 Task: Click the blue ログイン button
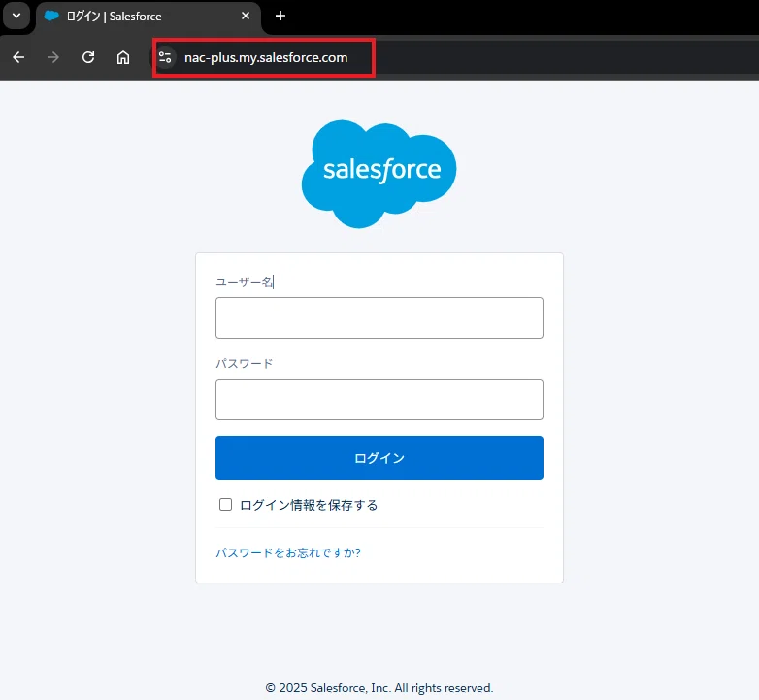tap(379, 458)
